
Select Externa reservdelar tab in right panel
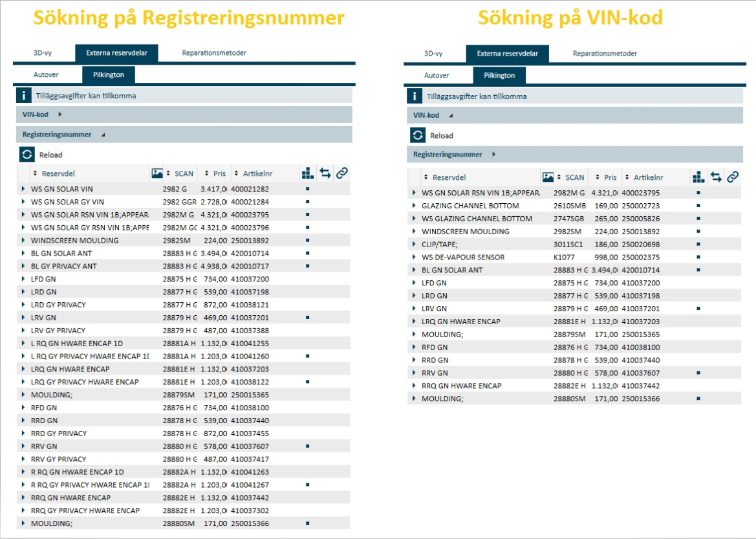pos(507,53)
